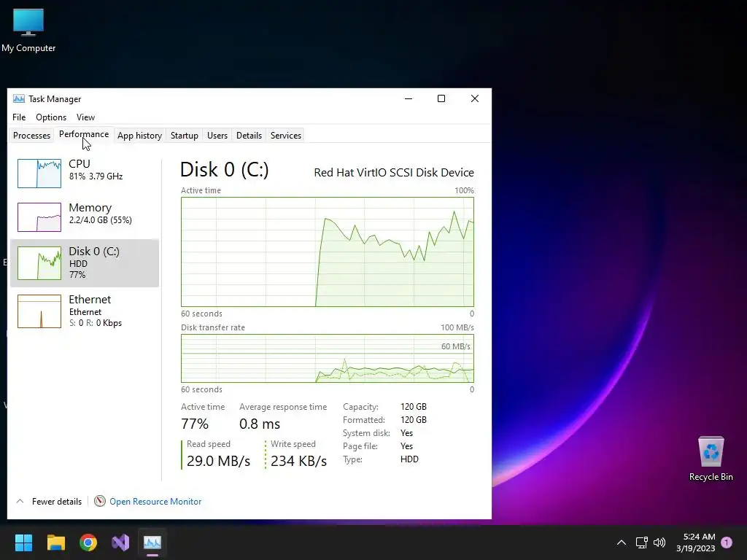Click the Disk 0 (C:) heading
The image size is (747, 560).
[225, 169]
